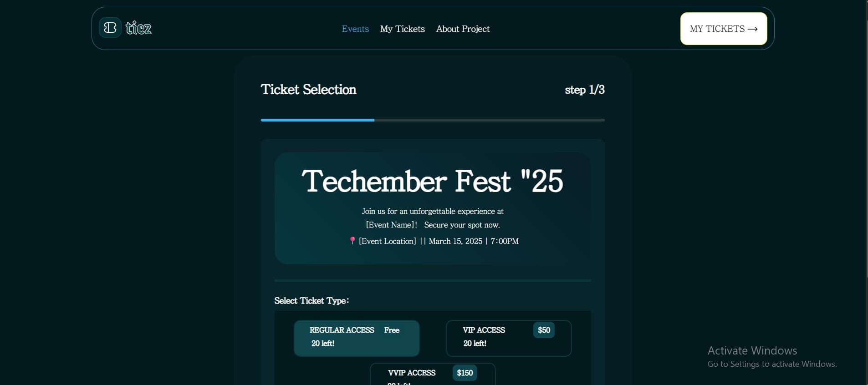The width and height of the screenshot is (868, 385).
Task: Click the Select Ticket Type heading
Action: click(311, 301)
